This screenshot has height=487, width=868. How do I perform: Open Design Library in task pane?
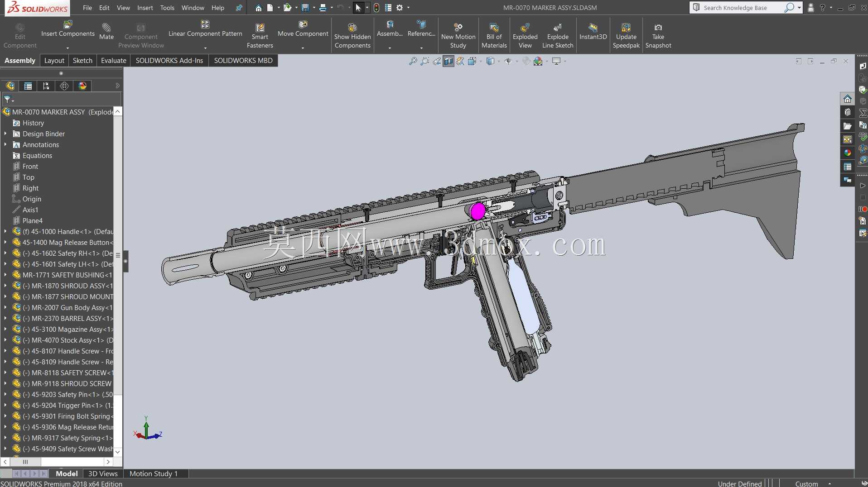click(847, 112)
